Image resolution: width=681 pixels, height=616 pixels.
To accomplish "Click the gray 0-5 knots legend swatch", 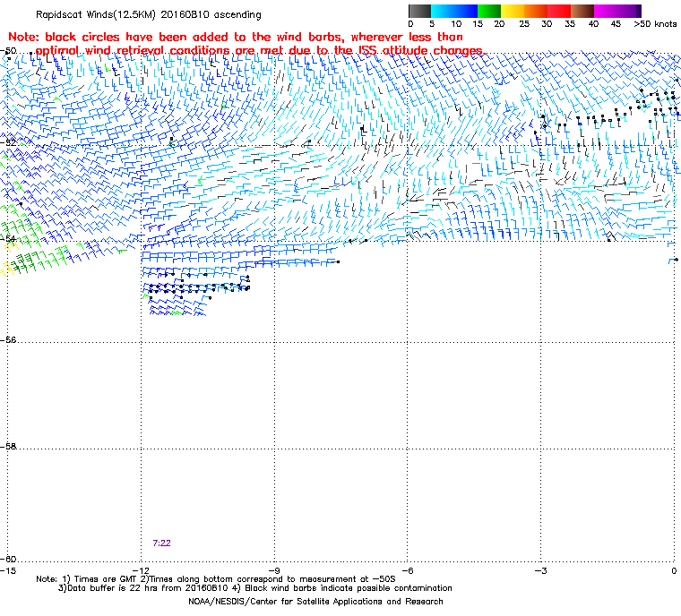I will point(419,11).
